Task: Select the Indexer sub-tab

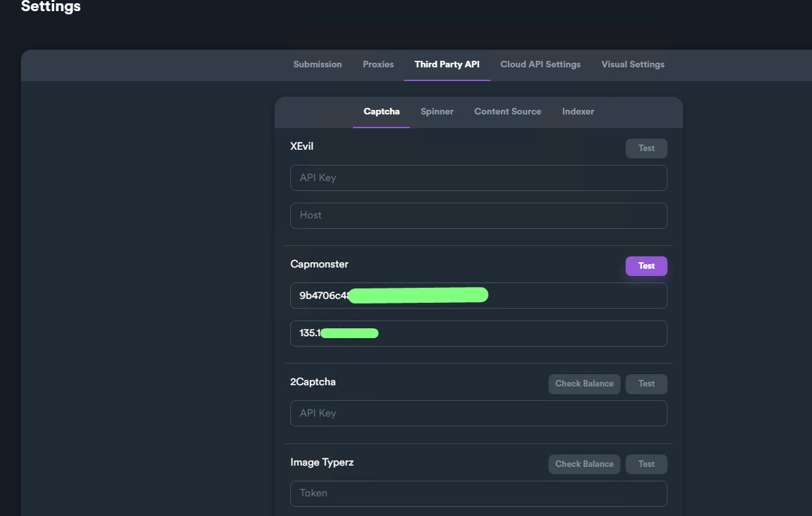Action: (578, 111)
